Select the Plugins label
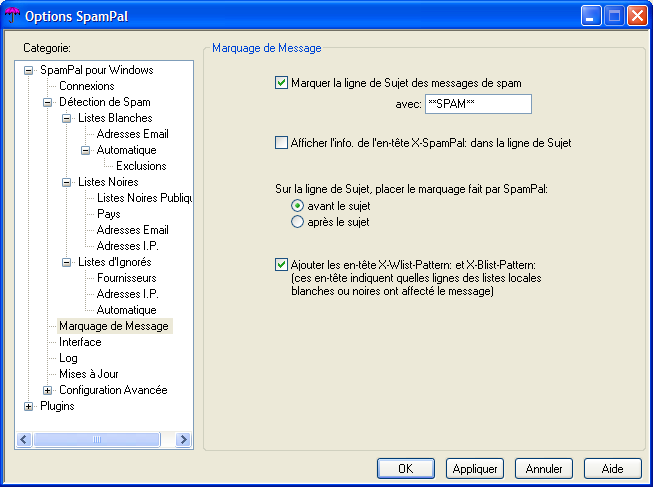The image size is (653, 487). [57, 406]
